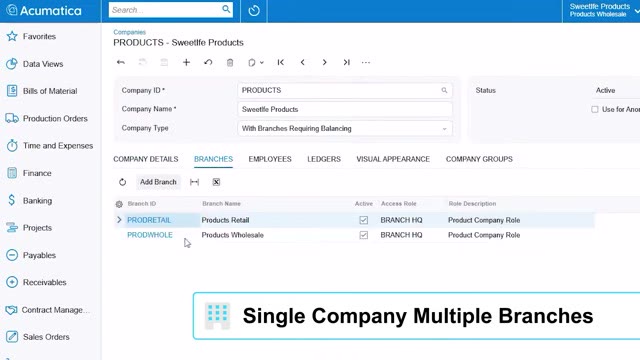Screen dimensions: 640x360
Task: Select Products Wholesale name cell
Action: tap(233, 235)
